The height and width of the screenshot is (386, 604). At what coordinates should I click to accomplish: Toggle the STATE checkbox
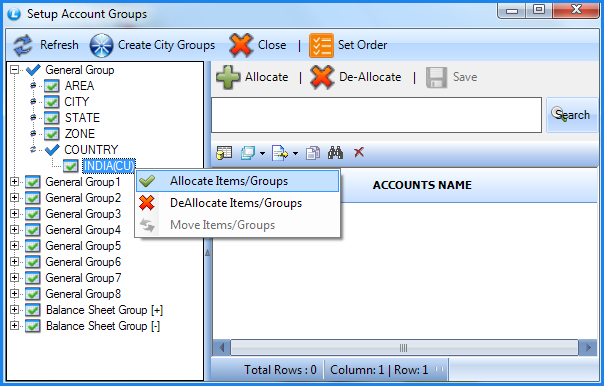coord(51,118)
